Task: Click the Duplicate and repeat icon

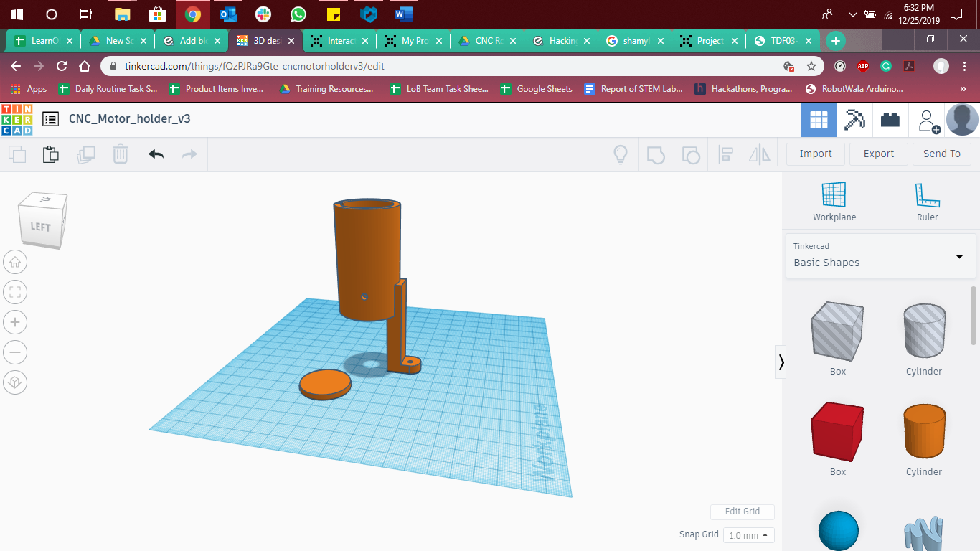Action: 86,154
